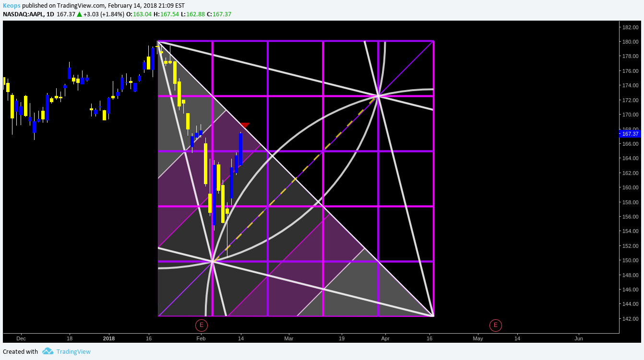Click the red down-triangle marker on the chart
Viewport: 644px width, 360px height.
245,125
